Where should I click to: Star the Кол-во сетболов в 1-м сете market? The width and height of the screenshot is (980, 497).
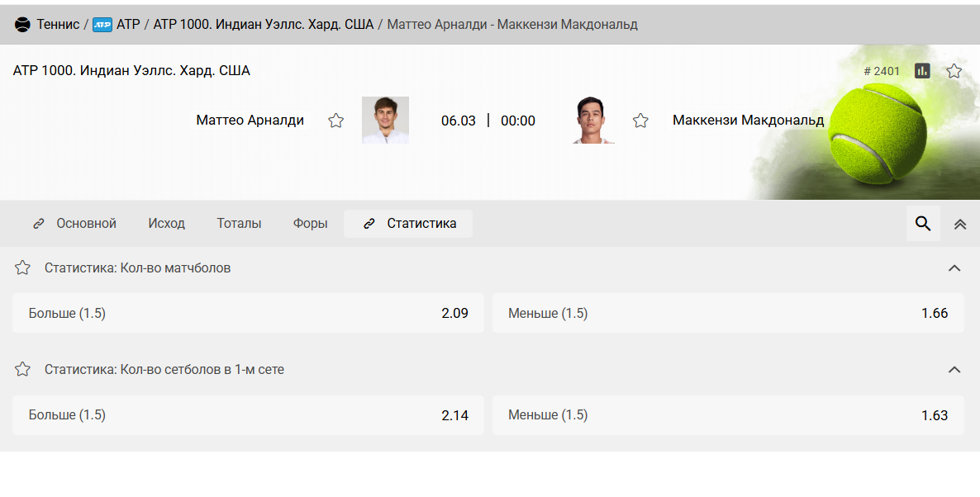(x=23, y=369)
